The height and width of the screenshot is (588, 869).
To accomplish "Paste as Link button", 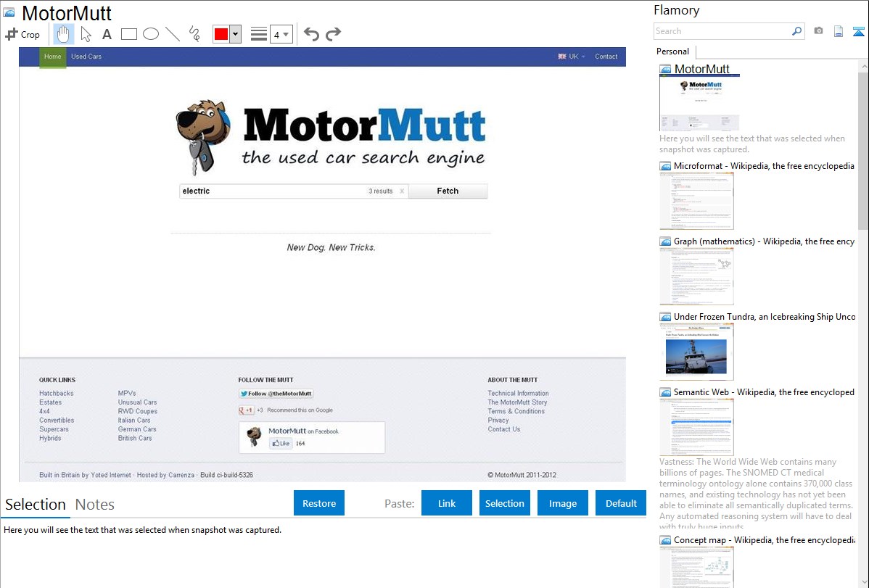I will (447, 503).
